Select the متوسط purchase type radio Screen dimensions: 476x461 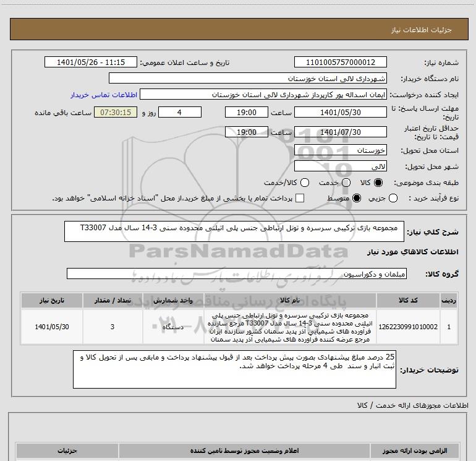[x=357, y=198]
